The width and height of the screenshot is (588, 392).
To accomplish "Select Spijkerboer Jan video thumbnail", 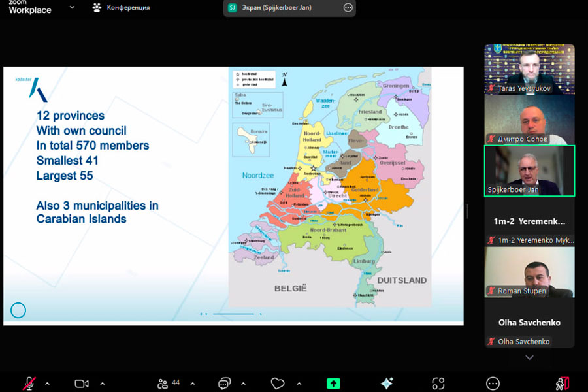I will pyautogui.click(x=529, y=171).
